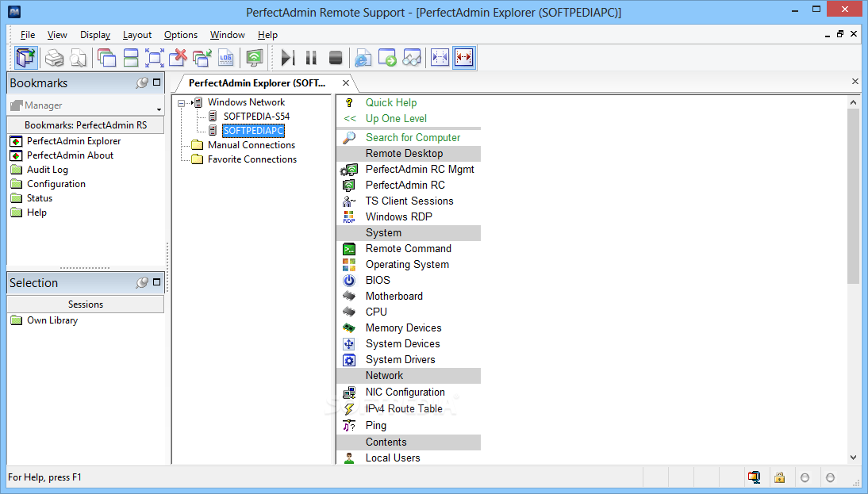This screenshot has width=868, height=494.
Task: Toggle the expand-width red arrows icon
Action: coord(464,58)
